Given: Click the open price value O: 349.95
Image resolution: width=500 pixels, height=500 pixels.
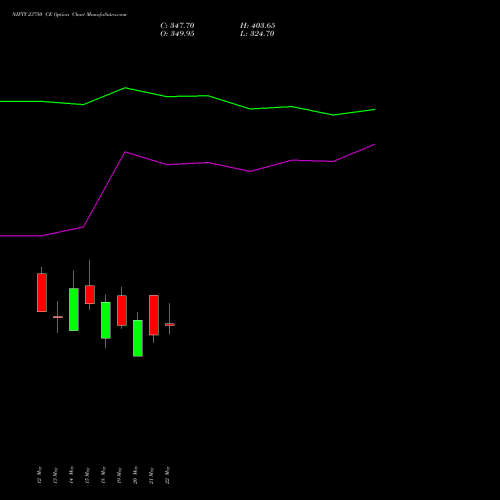Looking at the screenshot, I should (177, 34).
